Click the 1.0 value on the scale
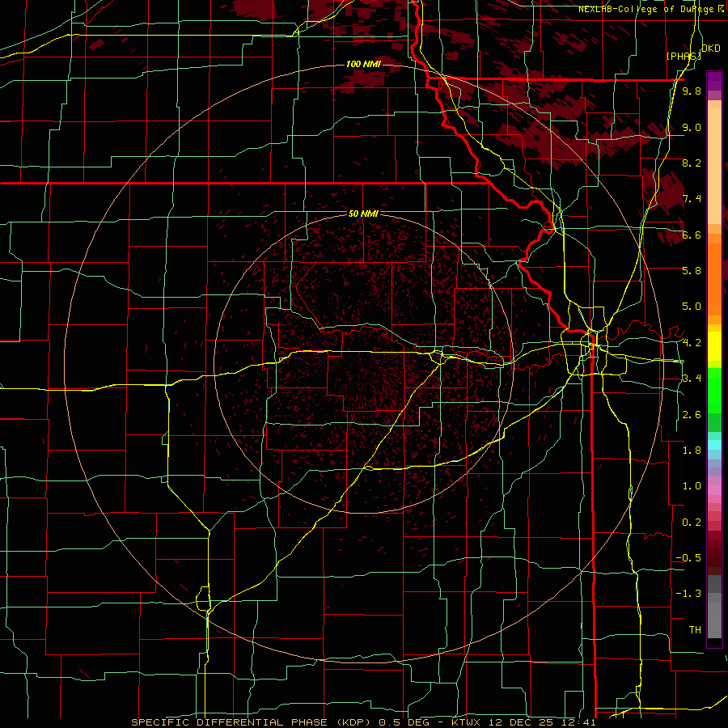 point(692,486)
